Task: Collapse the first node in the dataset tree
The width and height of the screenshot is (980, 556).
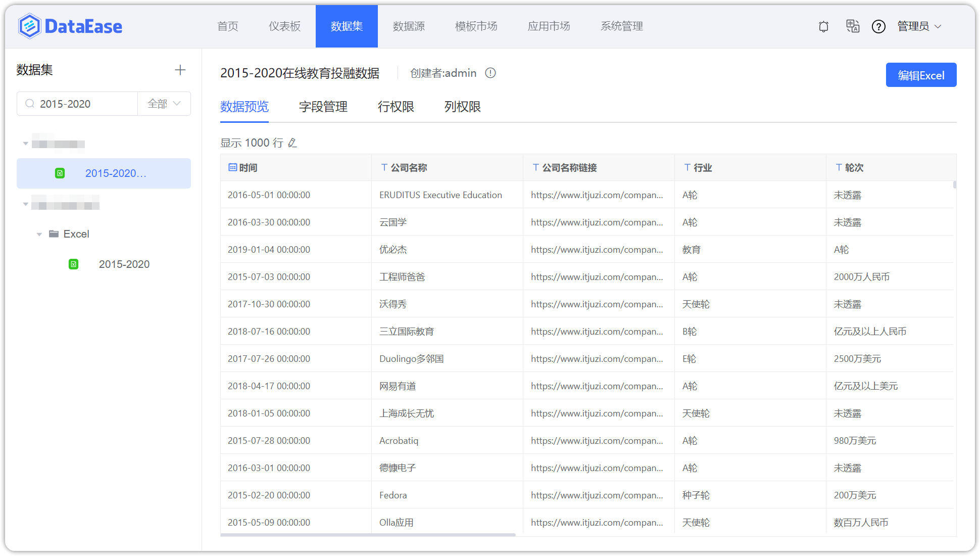Action: [x=25, y=143]
